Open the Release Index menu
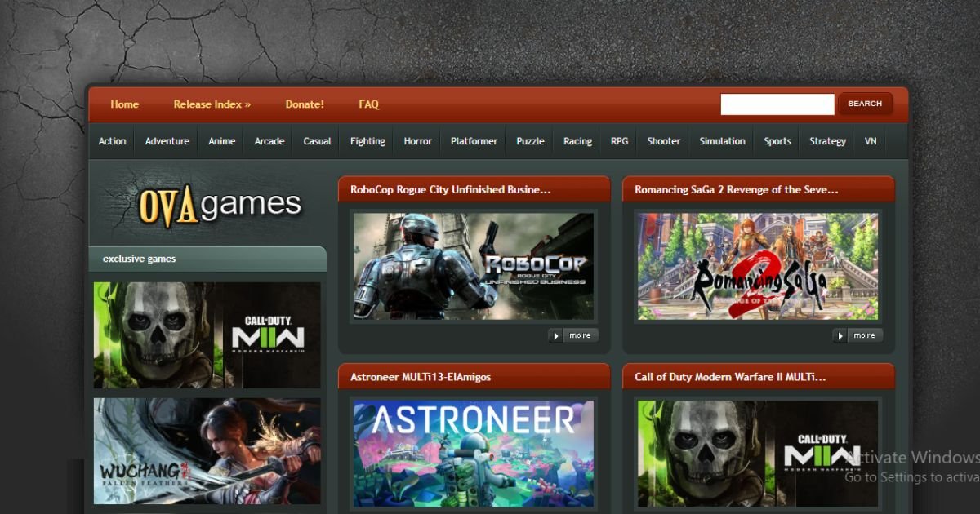The width and height of the screenshot is (980, 514). tap(212, 104)
